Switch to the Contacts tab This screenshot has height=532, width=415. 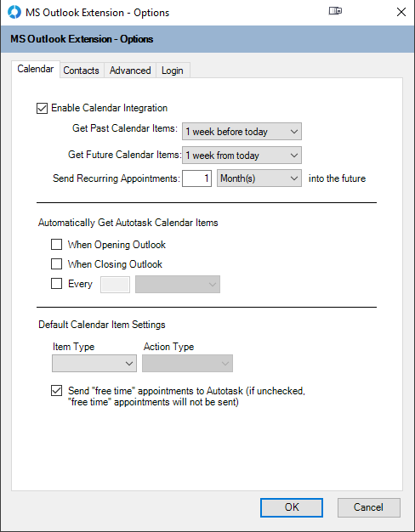tap(81, 71)
